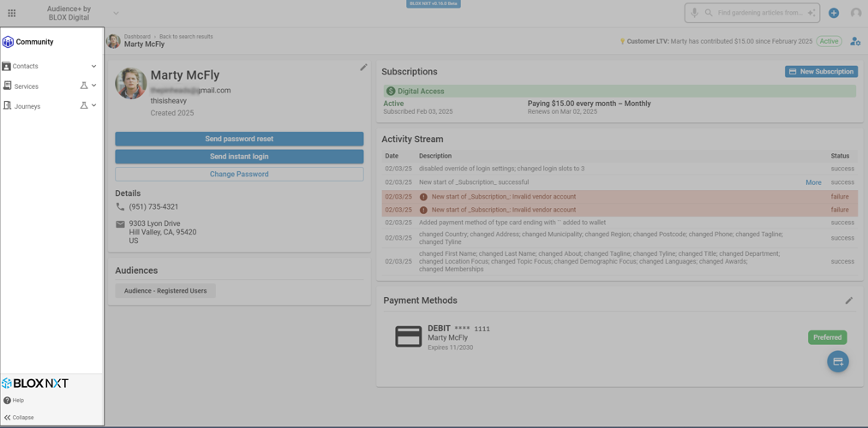868x428 pixels.
Task: Click the BLOX NXT logo
Action: [35, 383]
